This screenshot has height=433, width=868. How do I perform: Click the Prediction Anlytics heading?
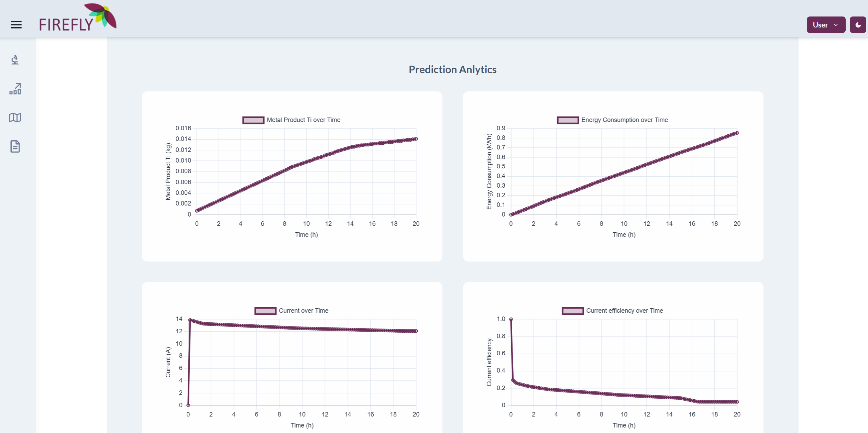[452, 69]
